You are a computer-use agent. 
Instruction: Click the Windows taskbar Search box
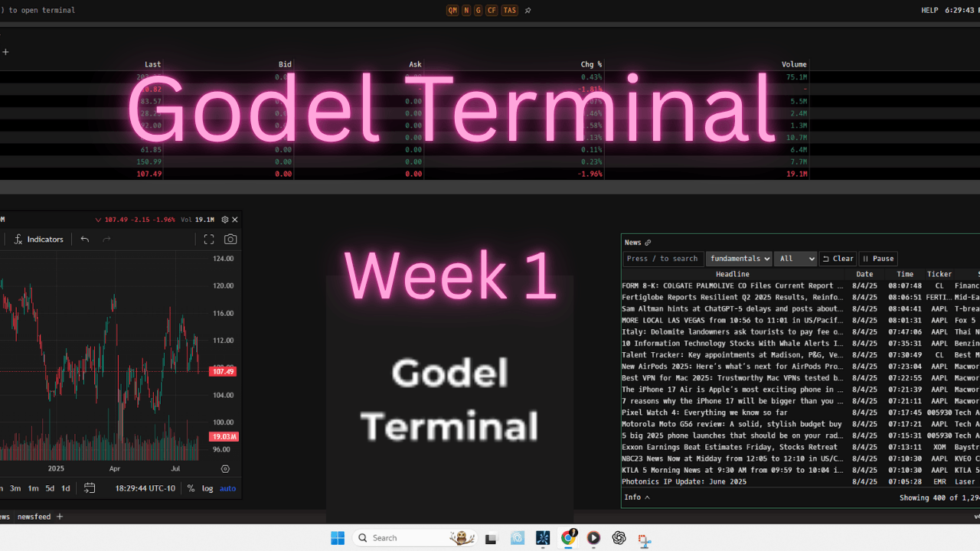416,538
